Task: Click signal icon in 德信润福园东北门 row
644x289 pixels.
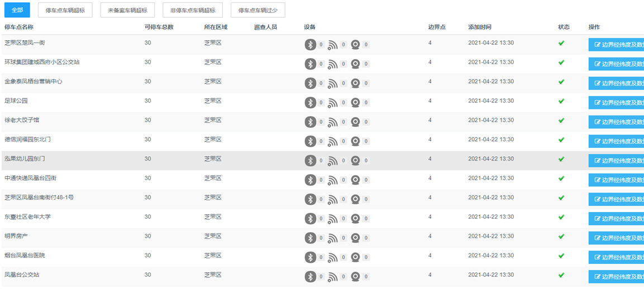Action: (x=333, y=141)
